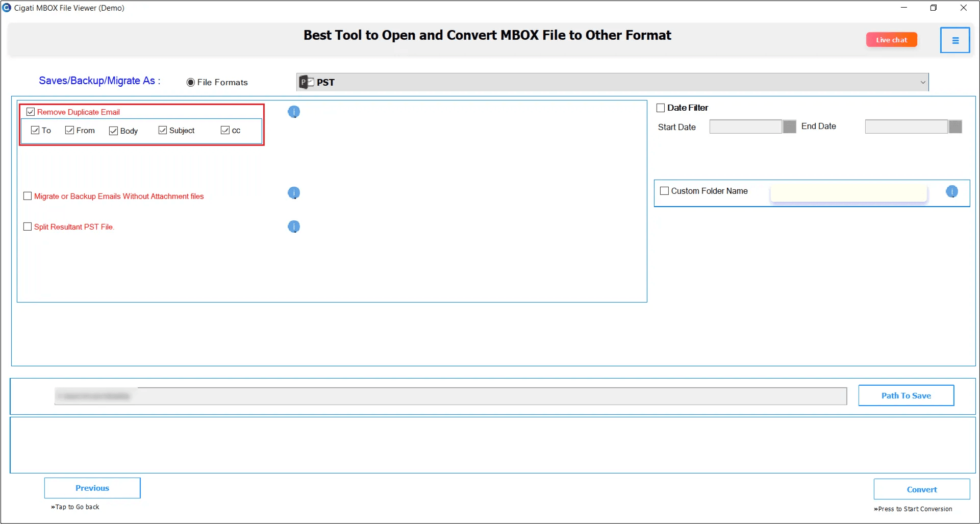Viewport: 980px width, 524px height.
Task: Minimize the Cigati MBOX File Viewer window
Action: pyautogui.click(x=904, y=8)
